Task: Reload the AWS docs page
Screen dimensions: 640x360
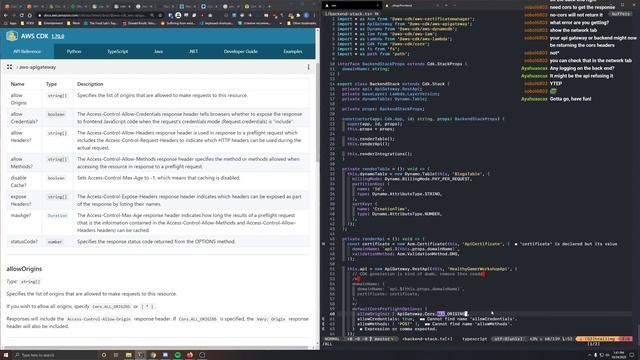Action: coord(21,15)
